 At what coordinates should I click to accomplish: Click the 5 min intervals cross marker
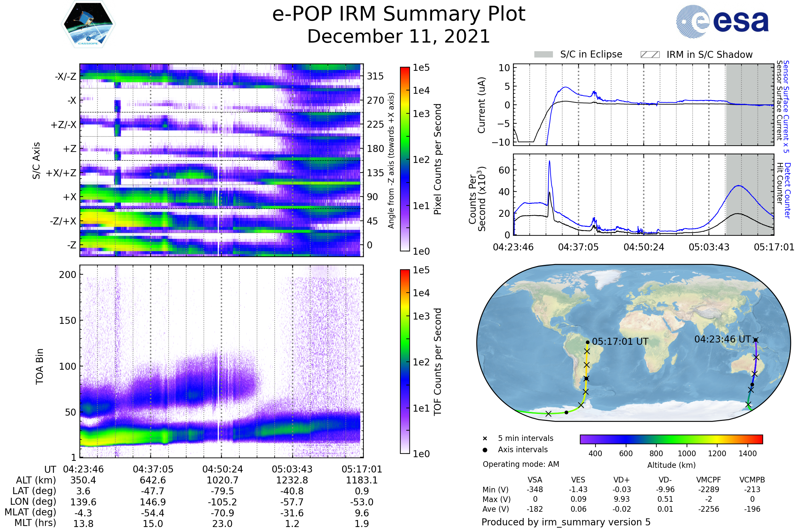(x=485, y=439)
